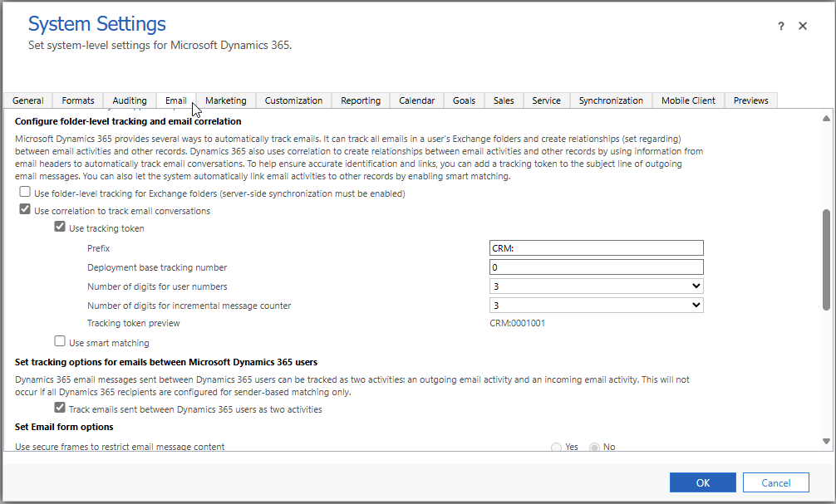Click the scrollbar down arrow
This screenshot has width=836, height=504.
(826, 441)
